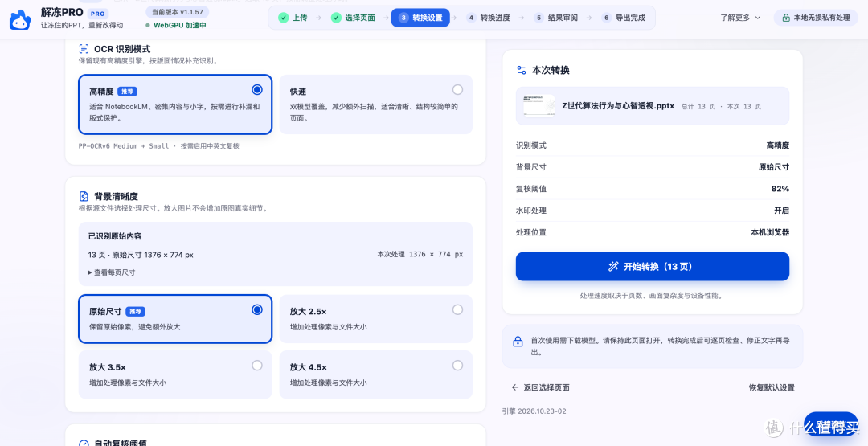Select the 放大 3.5× radio option
868x446 pixels.
tap(257, 365)
